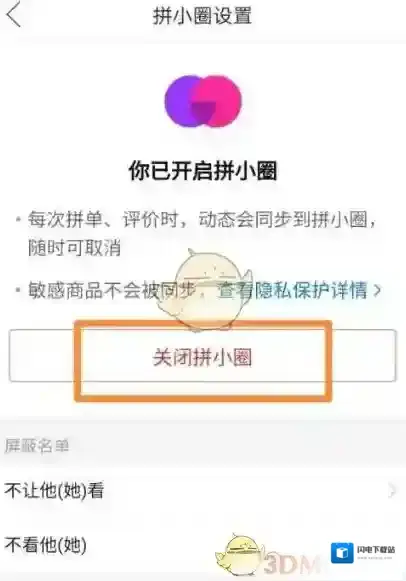
Task: Open 查看隐私保护详情 link
Action: click(x=292, y=290)
